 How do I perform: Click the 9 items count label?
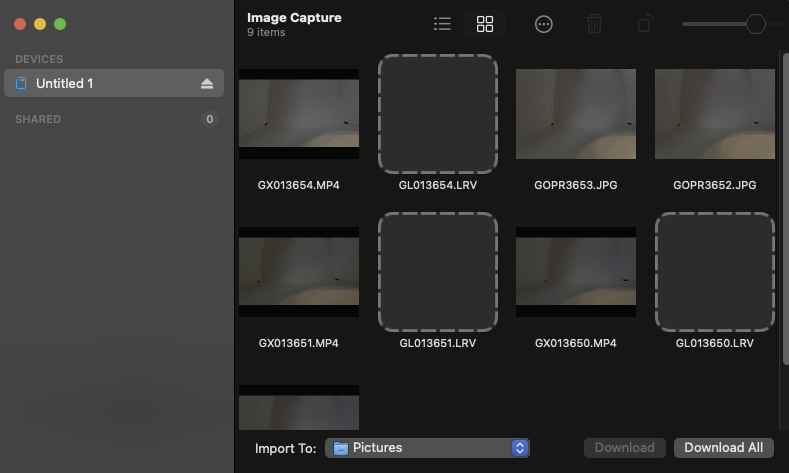point(266,32)
